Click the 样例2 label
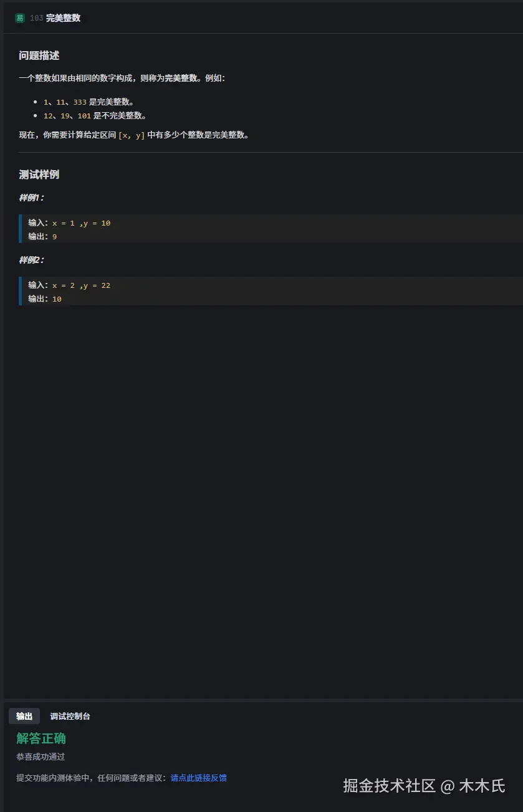 pyautogui.click(x=31, y=260)
